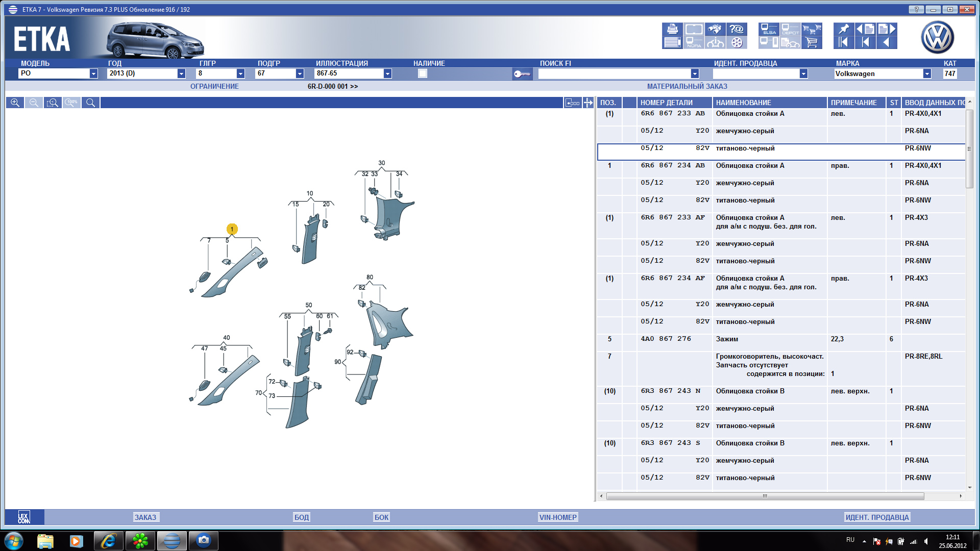Open the ГОД year dropdown
The image size is (980, 551).
point(181,73)
